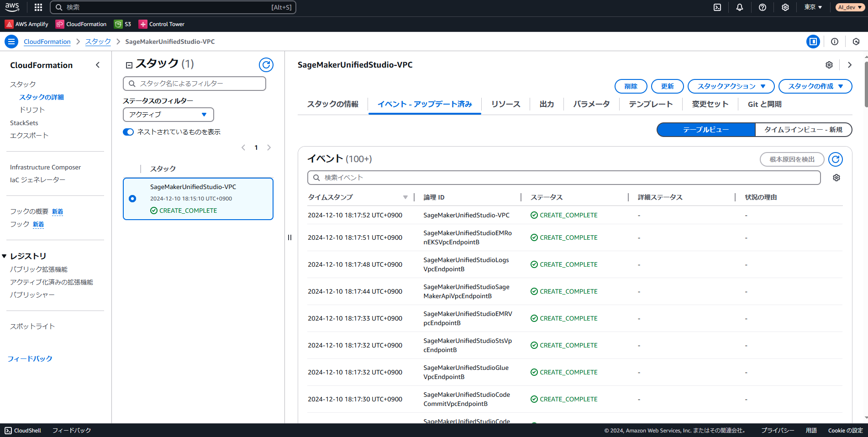
Task: Collapse the CloudFormation navigation sidebar
Action: coord(98,65)
